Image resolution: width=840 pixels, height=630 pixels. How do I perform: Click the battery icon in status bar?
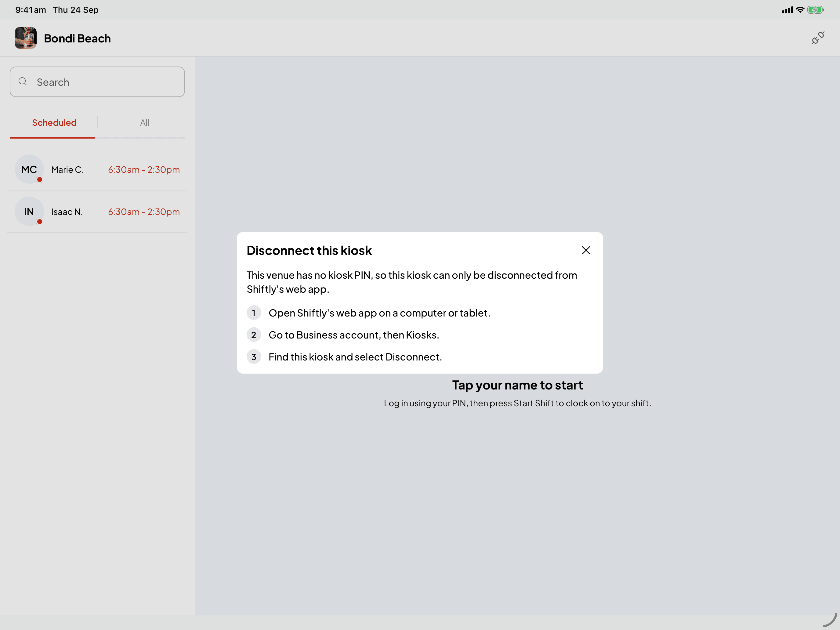pyautogui.click(x=815, y=10)
